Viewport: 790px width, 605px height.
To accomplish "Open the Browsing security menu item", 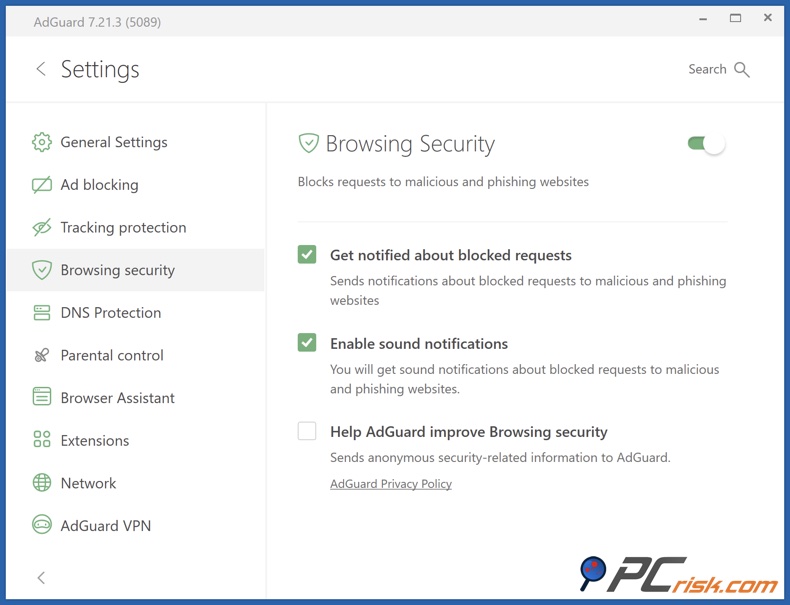I will 117,270.
